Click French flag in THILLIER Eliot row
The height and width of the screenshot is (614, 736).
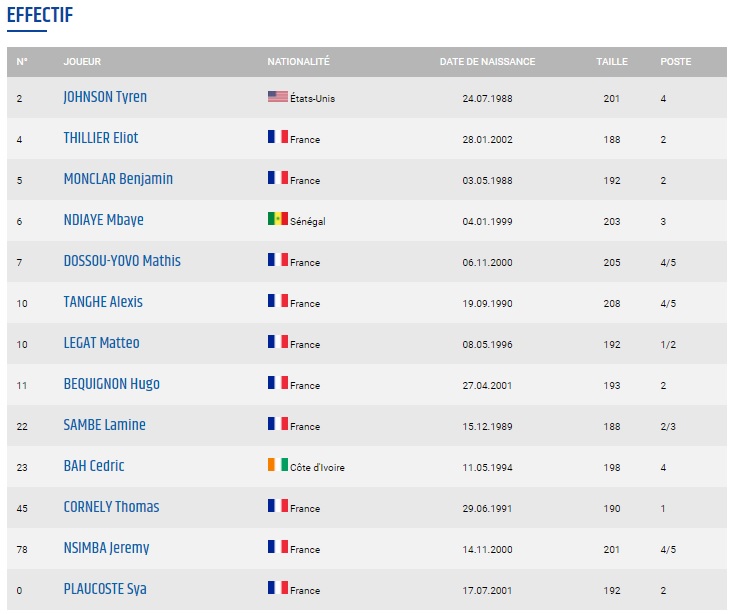277,138
